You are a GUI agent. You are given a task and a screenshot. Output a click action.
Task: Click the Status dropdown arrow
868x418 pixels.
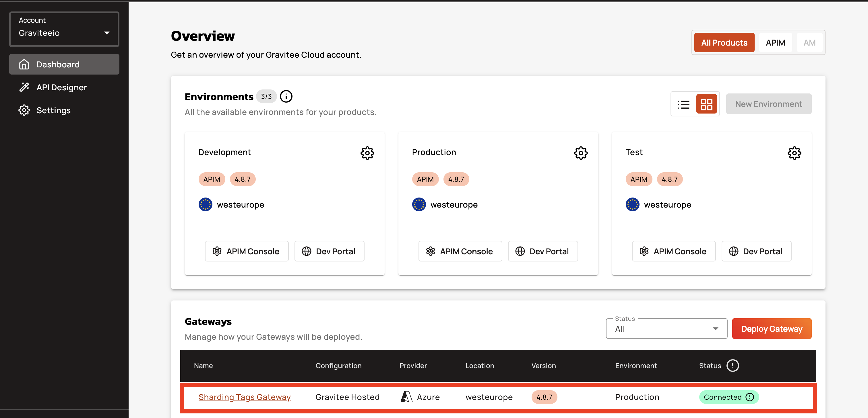(715, 329)
